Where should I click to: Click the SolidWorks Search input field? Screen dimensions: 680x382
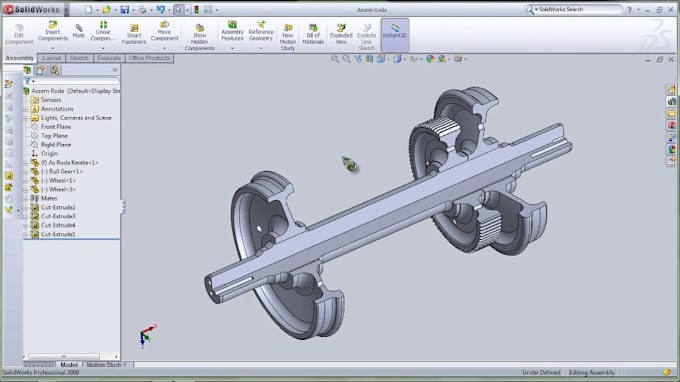point(579,9)
